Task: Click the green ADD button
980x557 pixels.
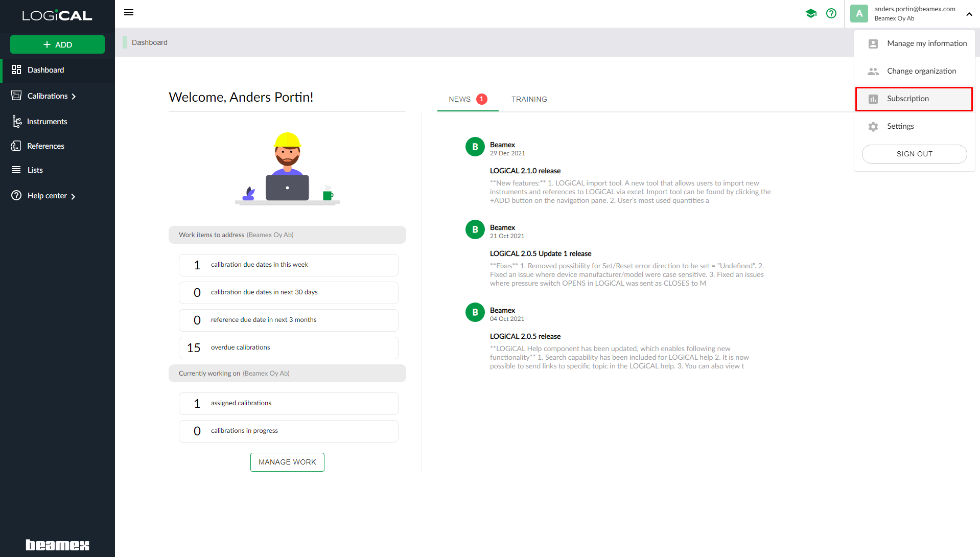Action: [57, 44]
